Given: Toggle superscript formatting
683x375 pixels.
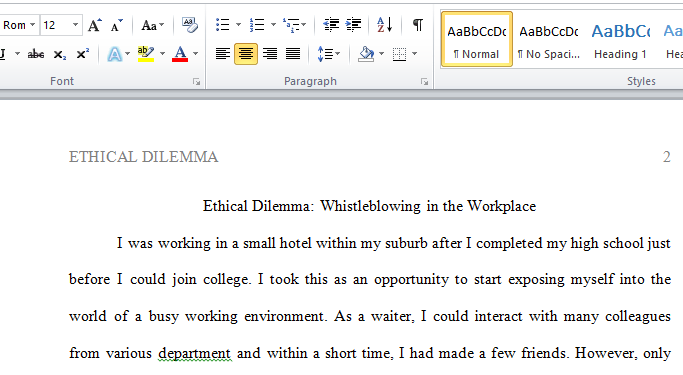Looking at the screenshot, I should (x=82, y=54).
